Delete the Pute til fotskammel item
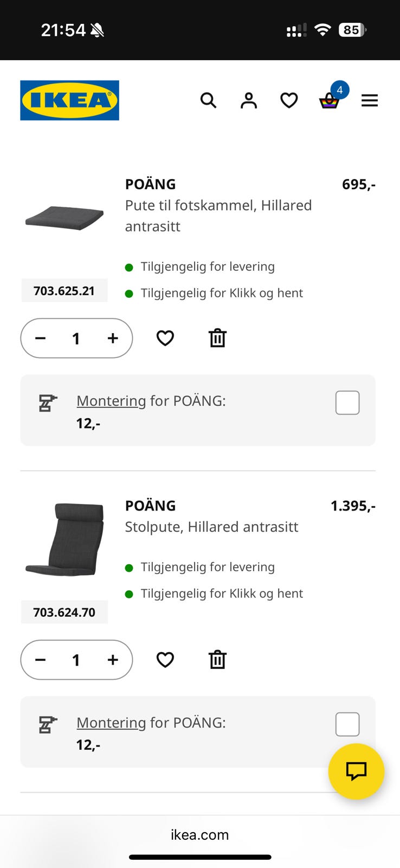 click(x=217, y=338)
